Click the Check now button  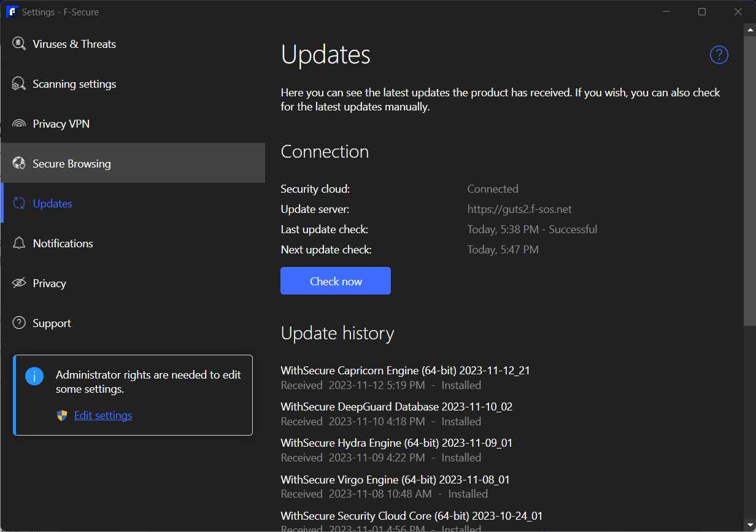(x=336, y=281)
